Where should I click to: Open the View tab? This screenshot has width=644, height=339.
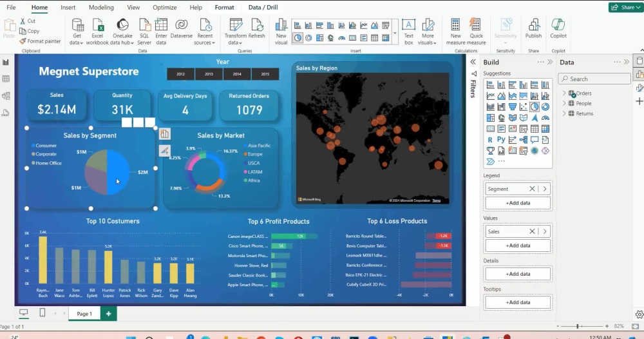(133, 7)
